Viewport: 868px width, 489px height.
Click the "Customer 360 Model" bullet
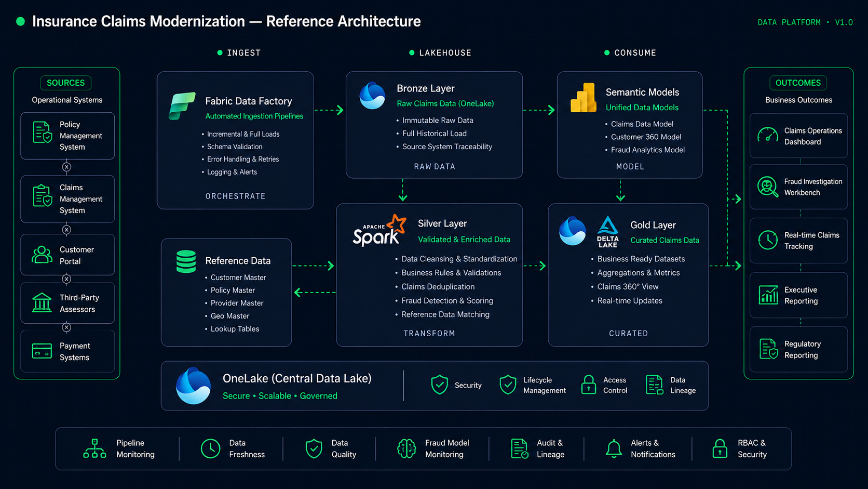click(x=646, y=137)
